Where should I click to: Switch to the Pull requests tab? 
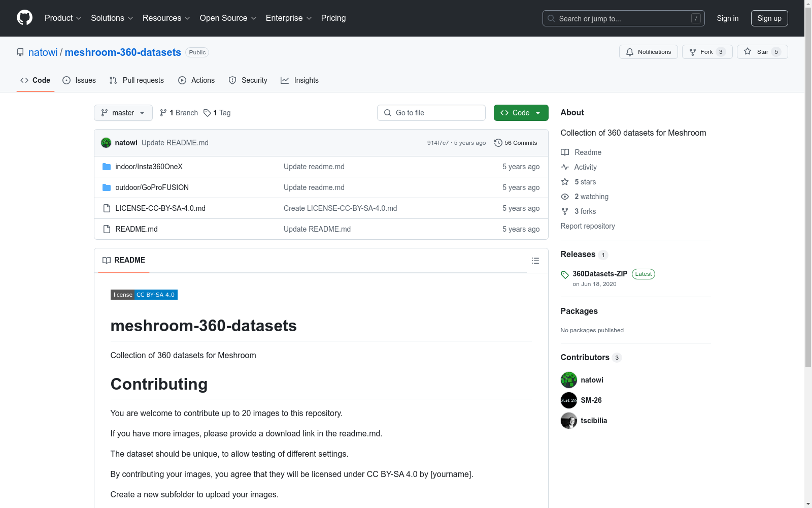[x=137, y=80]
